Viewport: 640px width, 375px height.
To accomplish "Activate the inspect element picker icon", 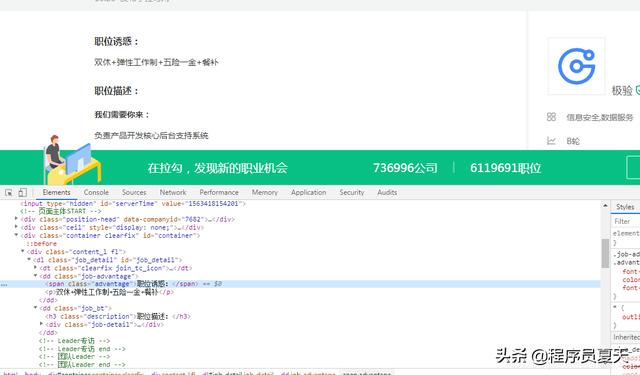I will [x=9, y=193].
